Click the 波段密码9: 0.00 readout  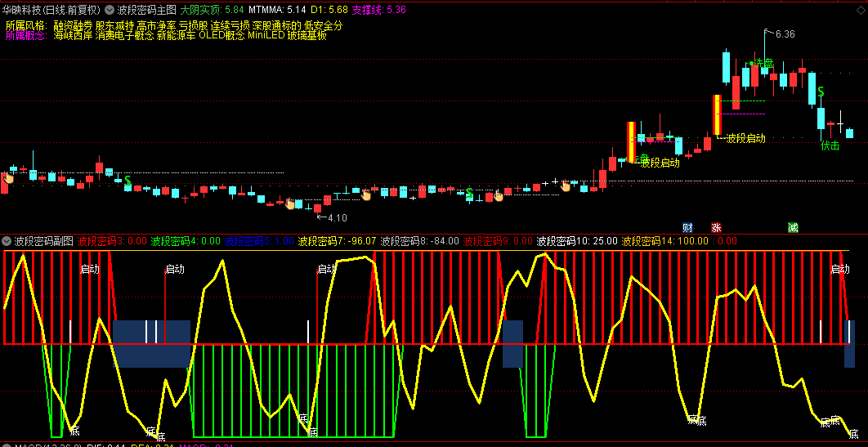click(x=498, y=240)
